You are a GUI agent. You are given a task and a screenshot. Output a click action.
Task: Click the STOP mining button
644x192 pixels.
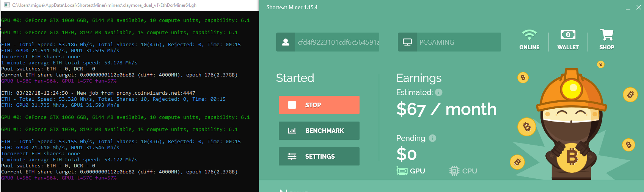pyautogui.click(x=319, y=105)
